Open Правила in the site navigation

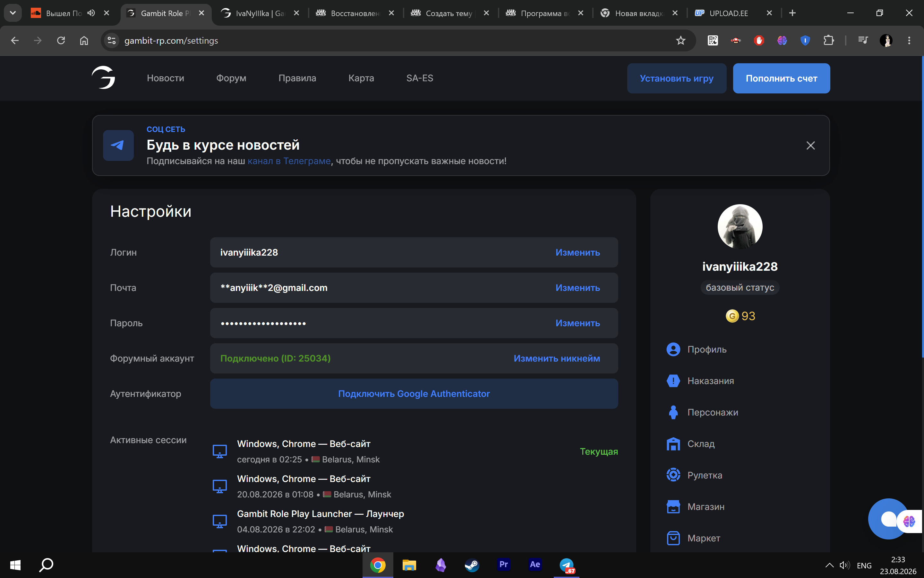coord(297,78)
